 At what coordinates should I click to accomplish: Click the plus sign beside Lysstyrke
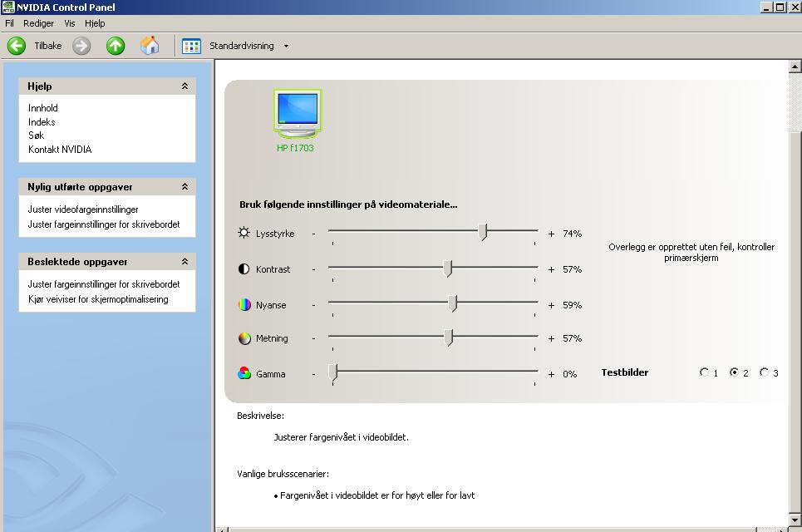(x=551, y=234)
